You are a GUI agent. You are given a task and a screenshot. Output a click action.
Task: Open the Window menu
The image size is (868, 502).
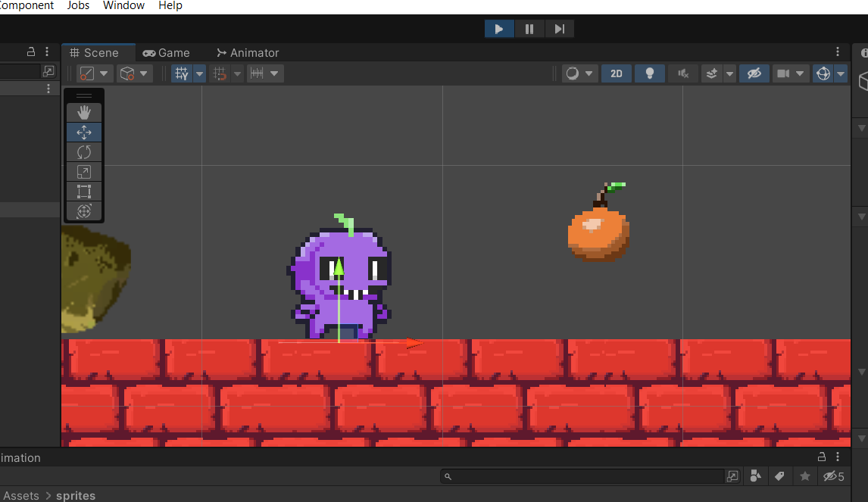tap(123, 6)
